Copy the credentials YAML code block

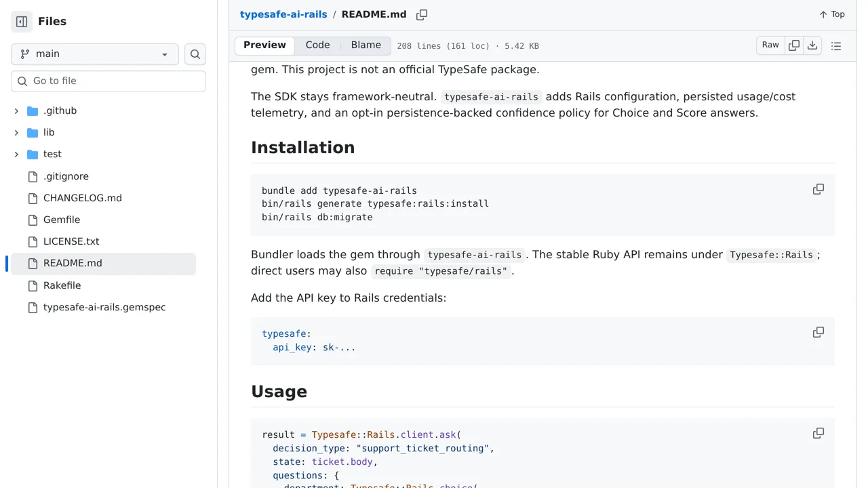pos(818,332)
